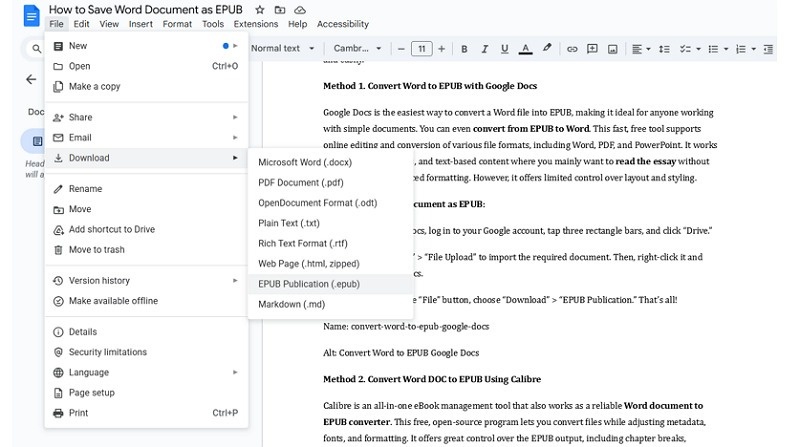800x447 pixels.
Task: Open the Accessibility menu
Action: tap(342, 24)
